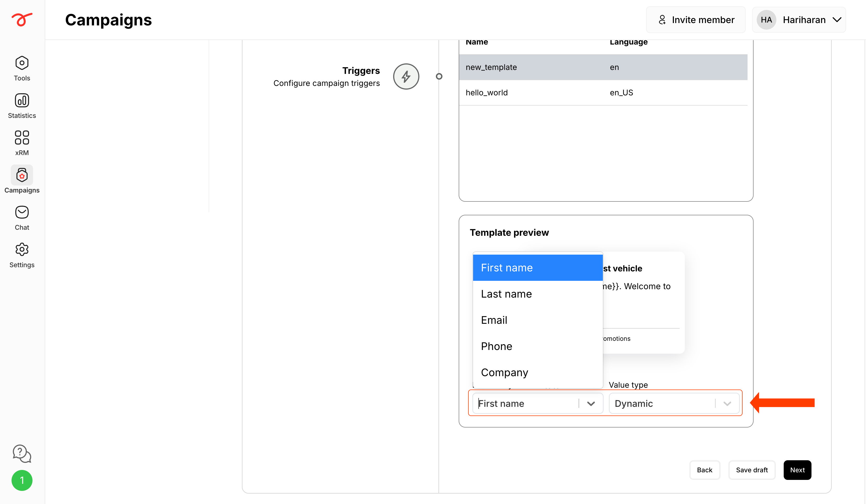Screen dimensions: 866x504
Task: Choose Company option
Action: pyautogui.click(x=538, y=372)
